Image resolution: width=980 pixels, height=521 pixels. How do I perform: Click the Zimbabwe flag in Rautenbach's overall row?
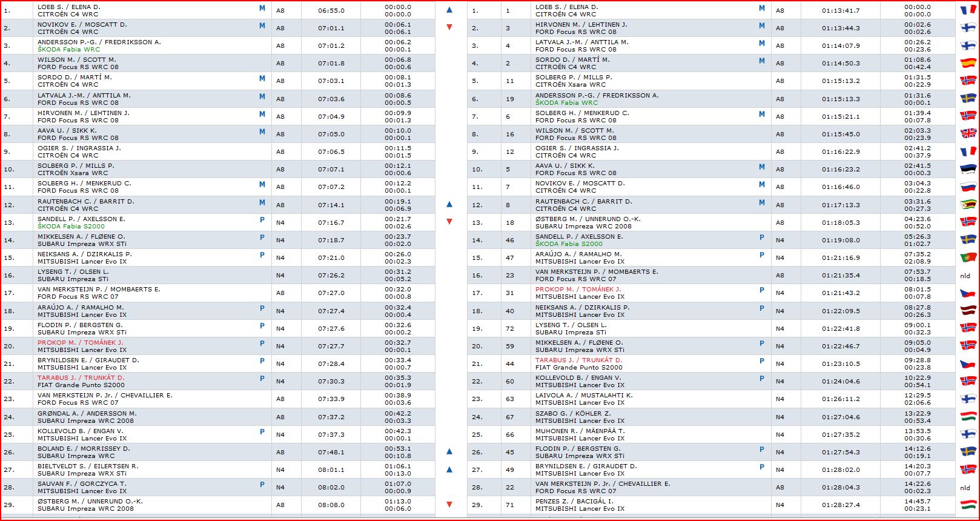[968, 205]
